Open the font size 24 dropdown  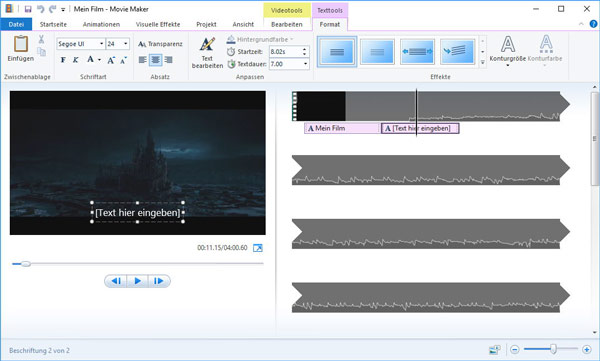tap(126, 44)
